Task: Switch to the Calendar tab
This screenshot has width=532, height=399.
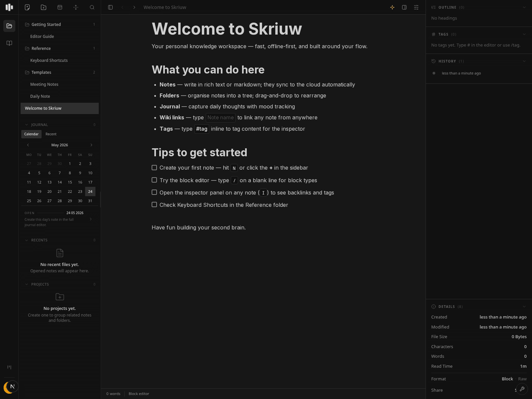Action: click(x=31, y=134)
